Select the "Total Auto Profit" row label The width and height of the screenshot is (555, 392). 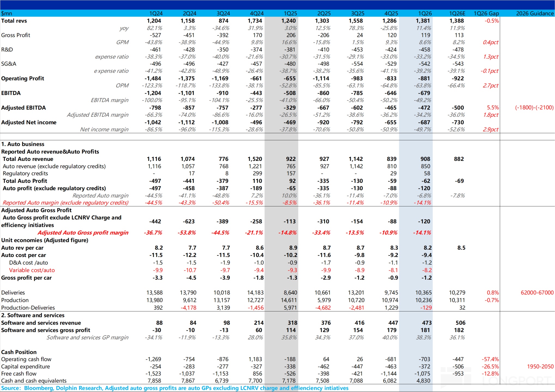tap(25, 181)
